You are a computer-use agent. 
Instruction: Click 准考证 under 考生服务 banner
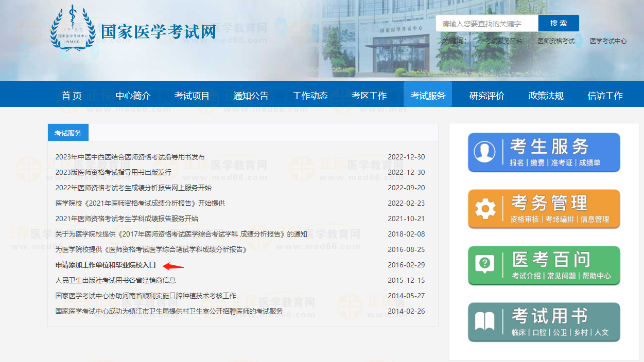pyautogui.click(x=561, y=162)
